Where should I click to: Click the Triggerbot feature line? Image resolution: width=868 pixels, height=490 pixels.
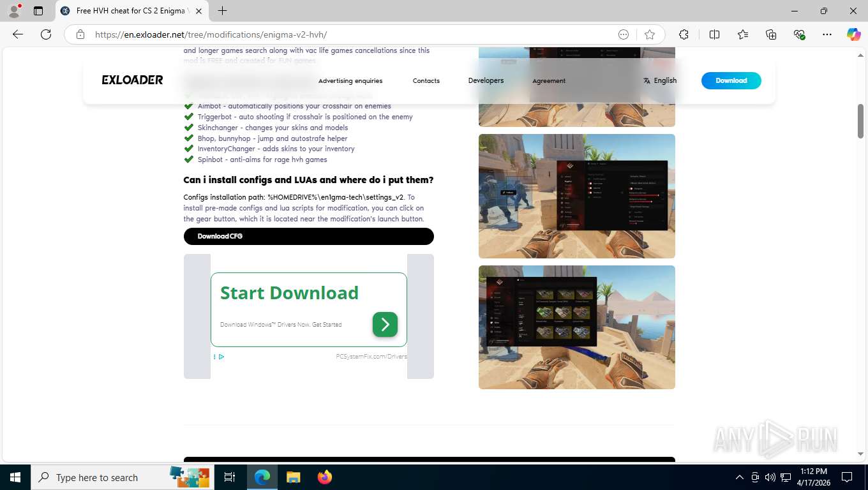pyautogui.click(x=305, y=117)
